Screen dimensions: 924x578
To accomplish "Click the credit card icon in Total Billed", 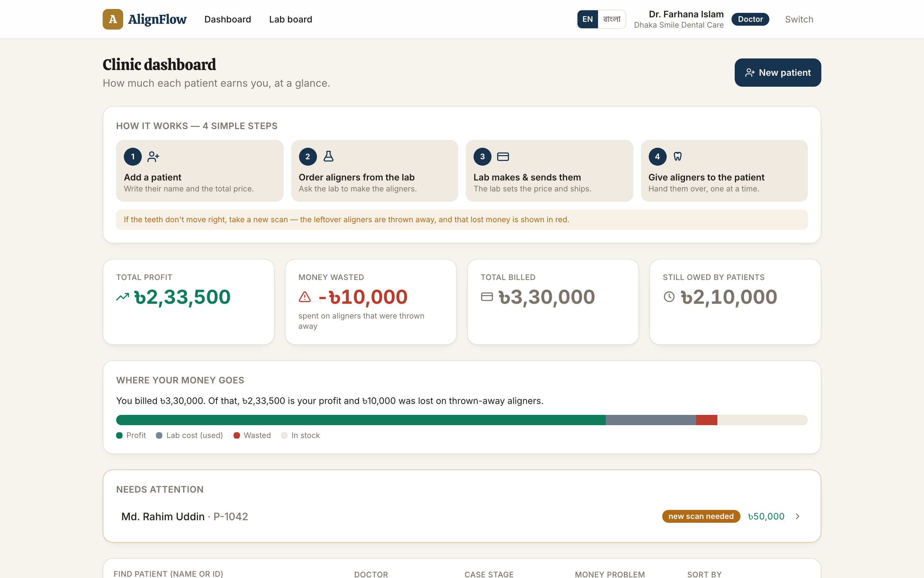I will (x=487, y=297).
